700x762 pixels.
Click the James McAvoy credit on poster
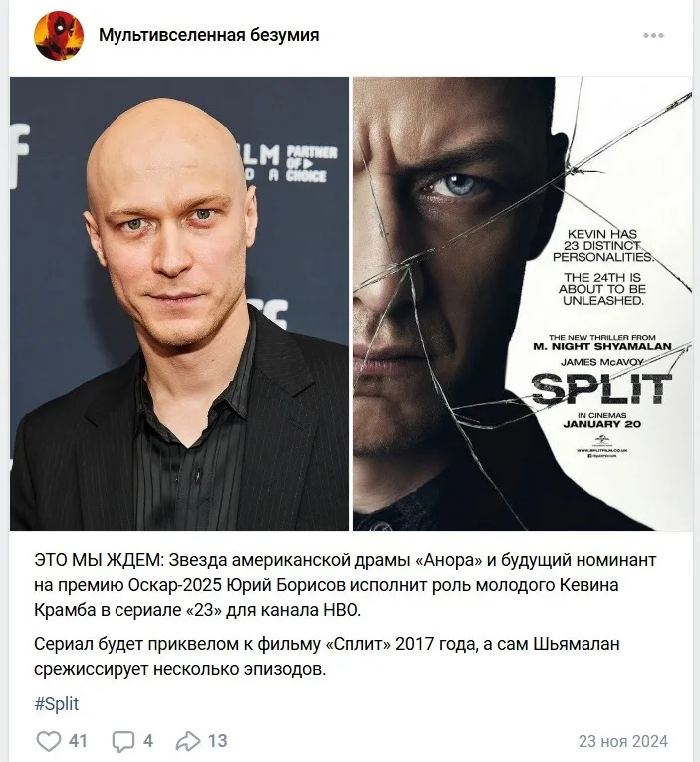click(x=601, y=362)
